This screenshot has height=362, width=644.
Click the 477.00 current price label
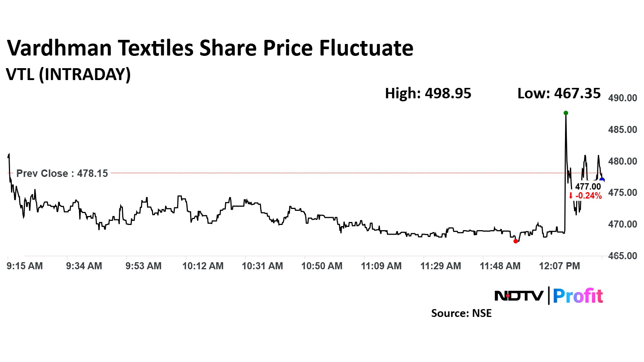588,187
